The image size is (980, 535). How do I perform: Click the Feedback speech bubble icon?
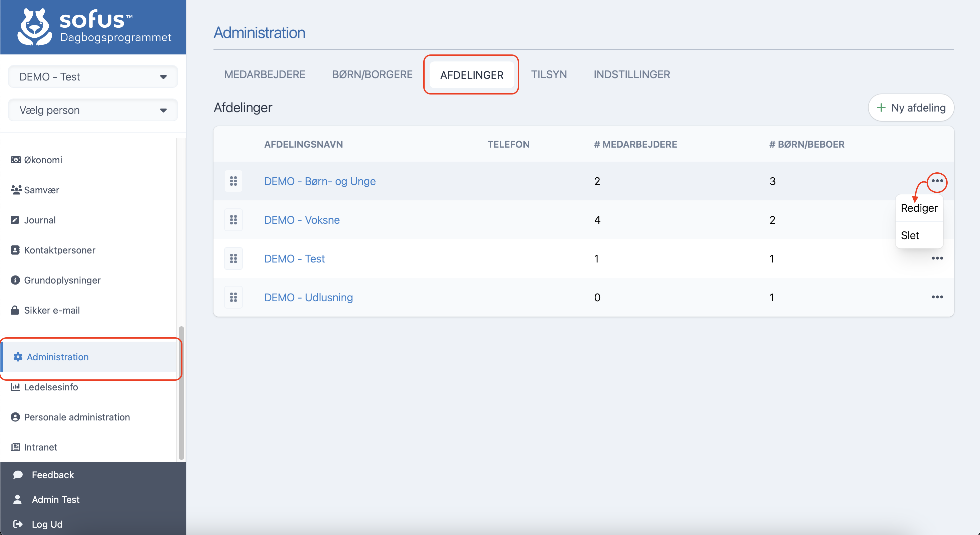(18, 475)
